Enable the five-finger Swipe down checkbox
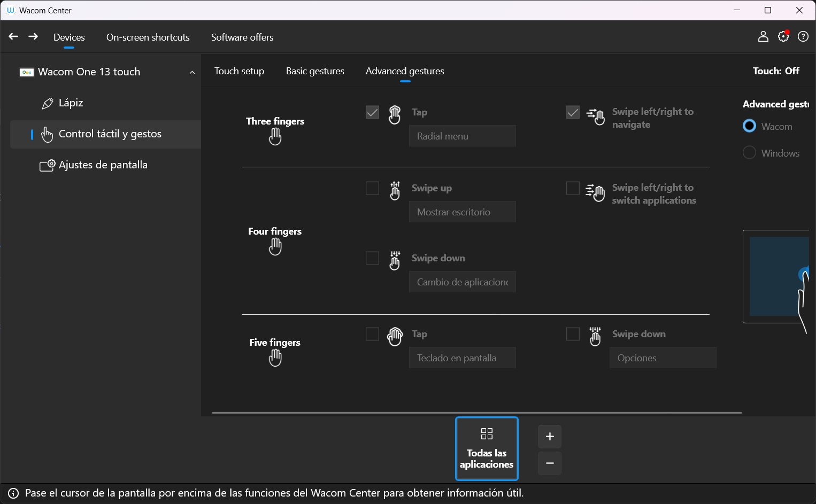 [573, 334]
